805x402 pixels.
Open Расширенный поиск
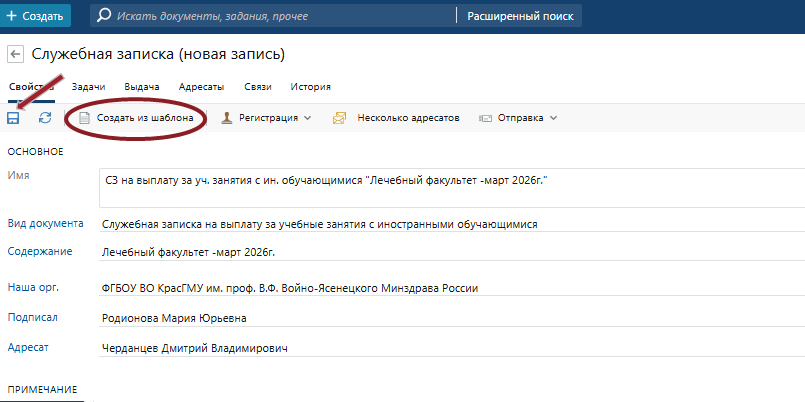click(519, 16)
